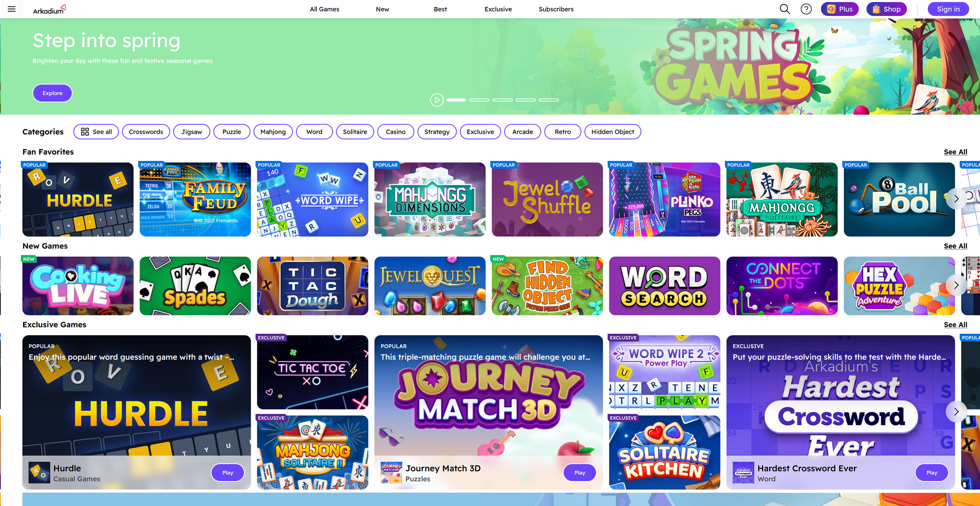Select the second banner slide indicator
980x506 pixels.
click(x=479, y=100)
